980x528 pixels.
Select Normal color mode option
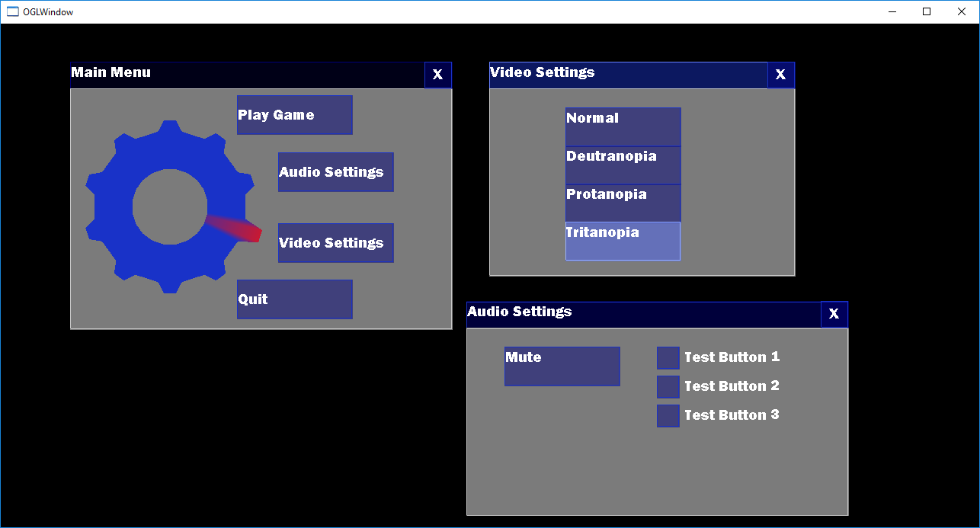click(x=623, y=126)
